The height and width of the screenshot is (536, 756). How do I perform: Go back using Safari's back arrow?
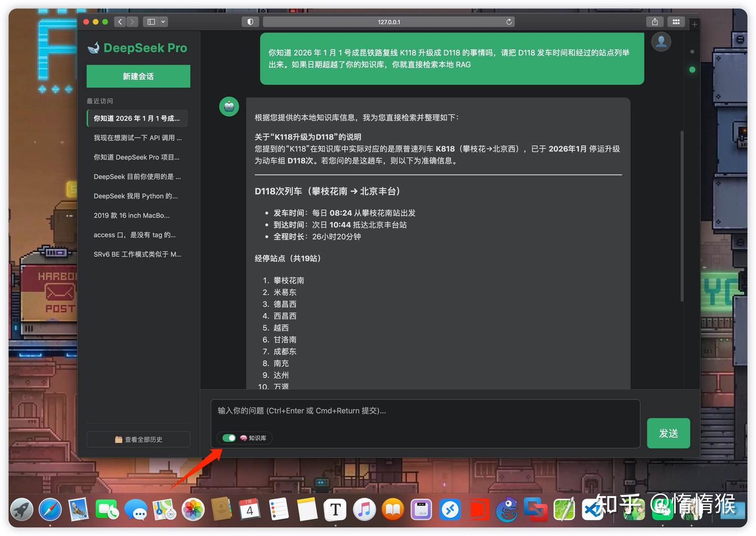120,22
